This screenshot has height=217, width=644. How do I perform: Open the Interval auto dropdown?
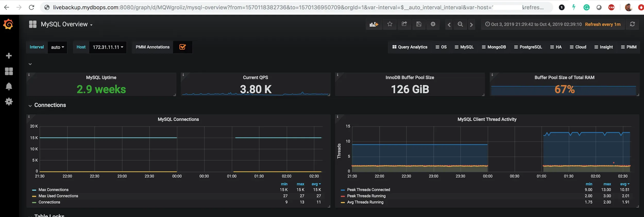[57, 47]
